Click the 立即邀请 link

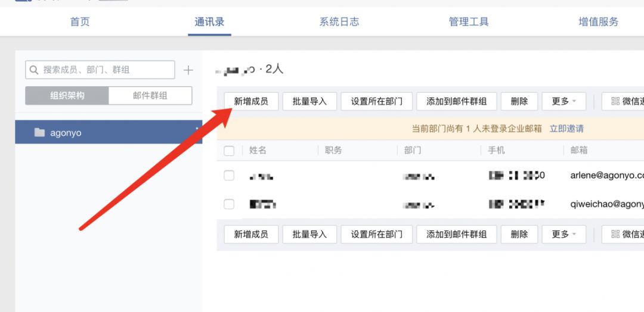567,129
